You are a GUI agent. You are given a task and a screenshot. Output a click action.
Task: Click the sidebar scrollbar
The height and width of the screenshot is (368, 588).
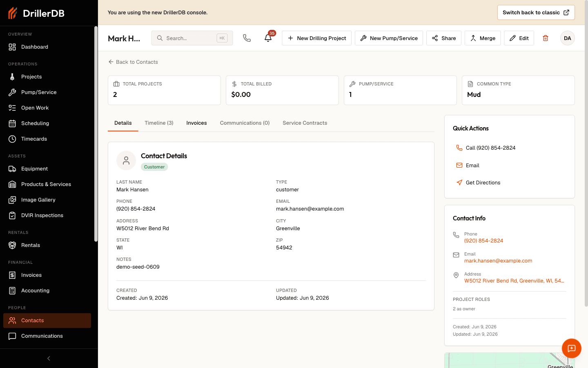coord(96,134)
